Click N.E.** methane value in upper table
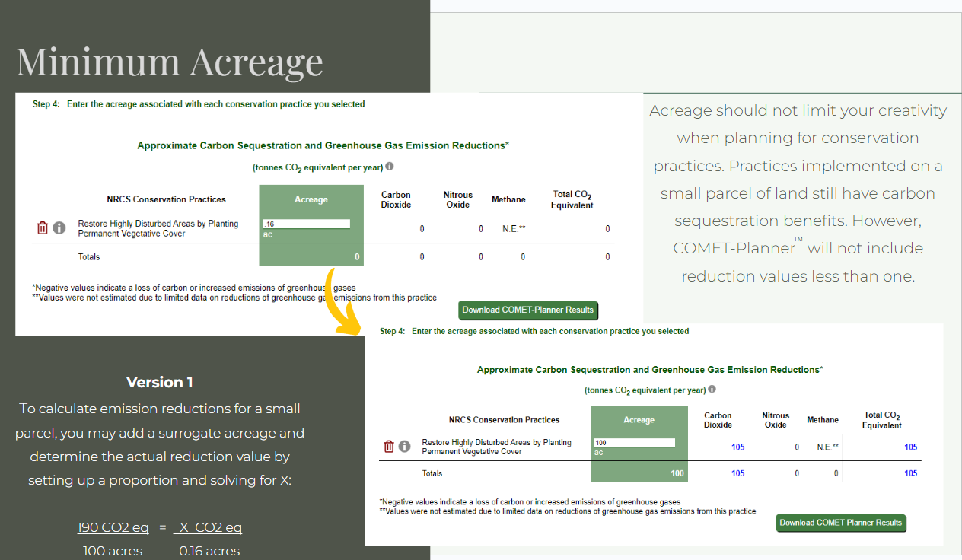 [514, 228]
